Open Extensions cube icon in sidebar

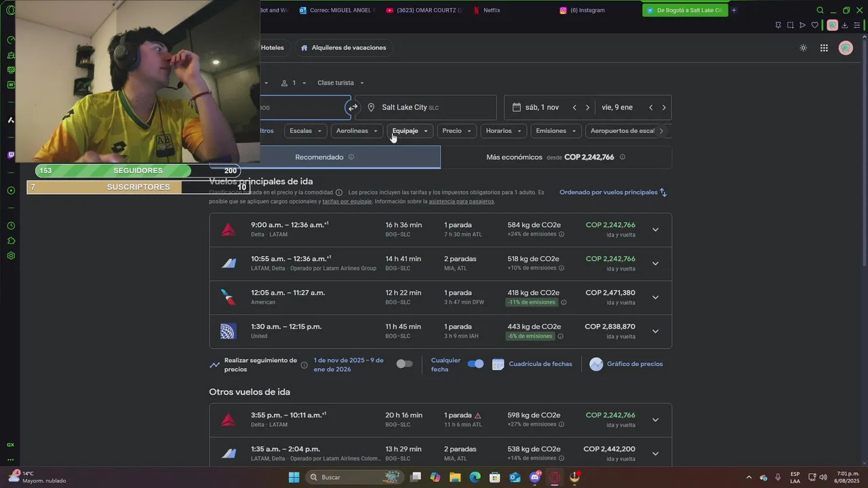(x=11, y=241)
